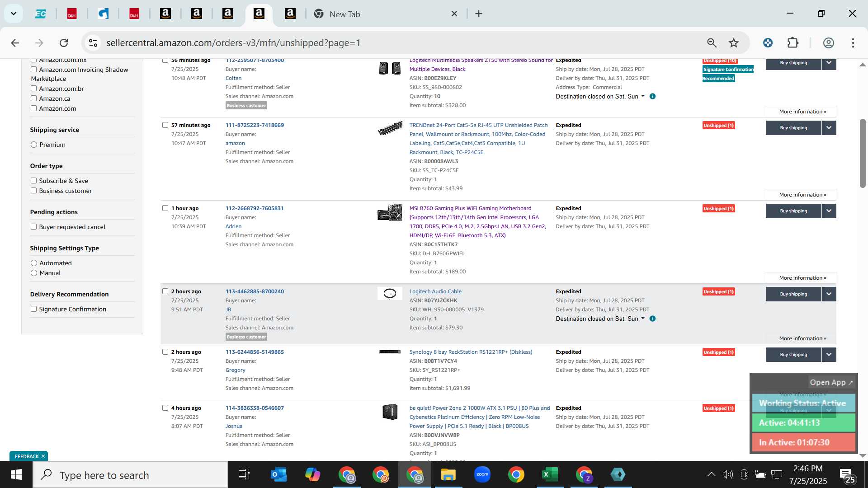Click info icon for Colten's destination closed

pos(652,96)
